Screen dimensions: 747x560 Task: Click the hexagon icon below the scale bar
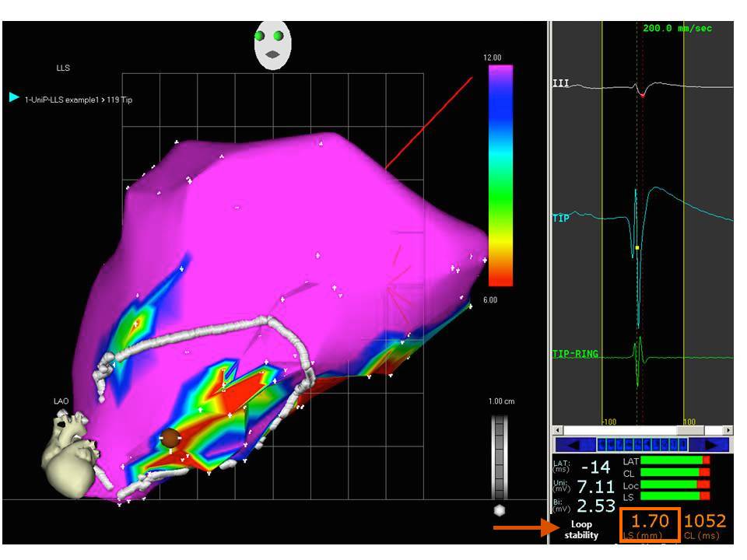(x=499, y=510)
